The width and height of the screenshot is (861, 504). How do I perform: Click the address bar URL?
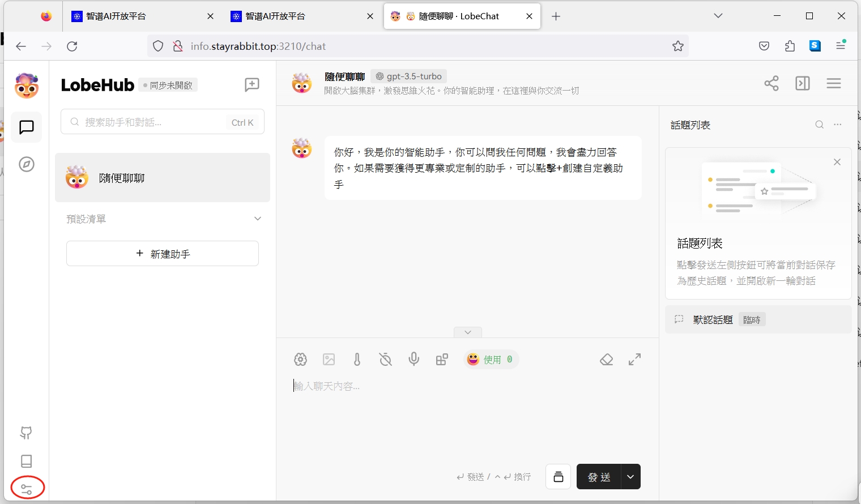click(258, 46)
